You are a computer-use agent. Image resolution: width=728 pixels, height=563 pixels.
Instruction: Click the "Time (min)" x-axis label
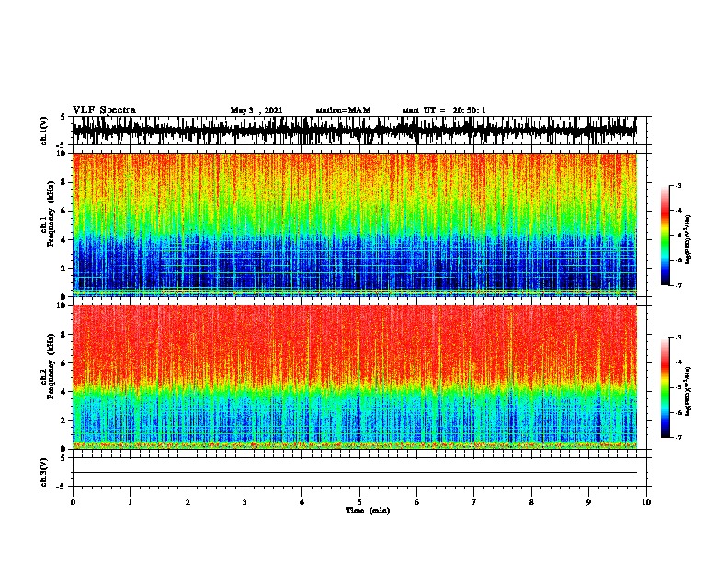368,511
